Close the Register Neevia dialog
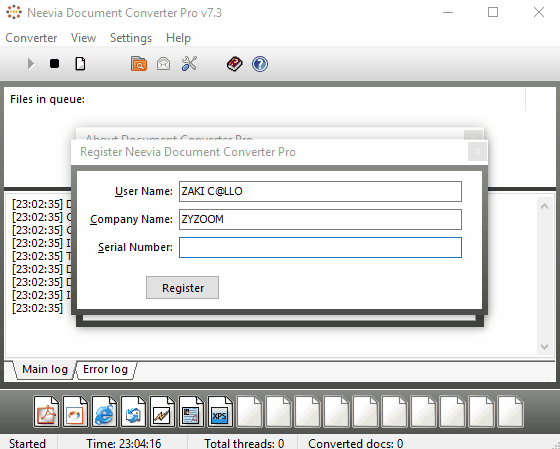The image size is (560, 449). coord(477,152)
